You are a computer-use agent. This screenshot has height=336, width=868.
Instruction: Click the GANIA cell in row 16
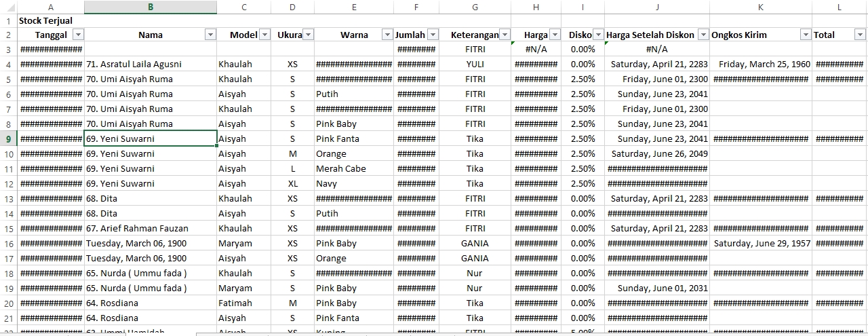click(x=475, y=243)
